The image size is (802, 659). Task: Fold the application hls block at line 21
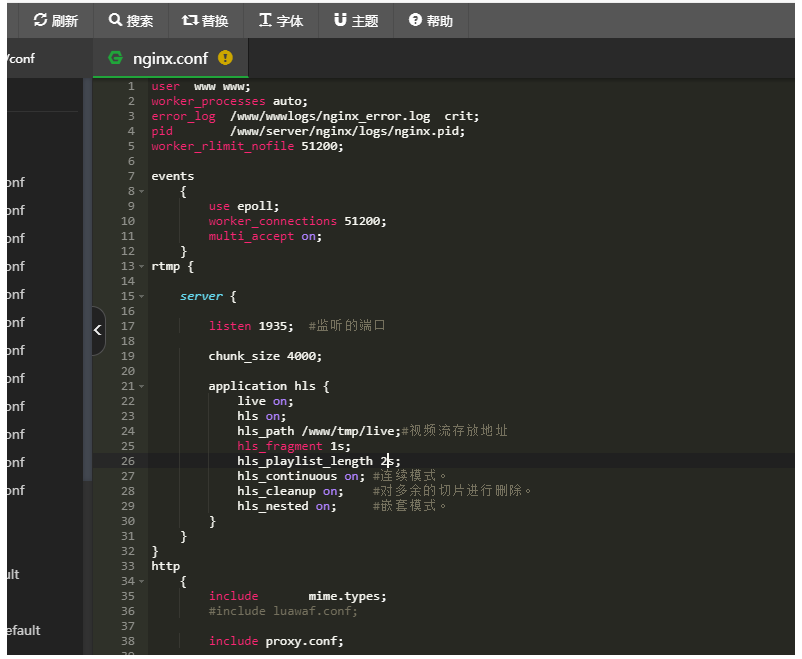coord(142,386)
